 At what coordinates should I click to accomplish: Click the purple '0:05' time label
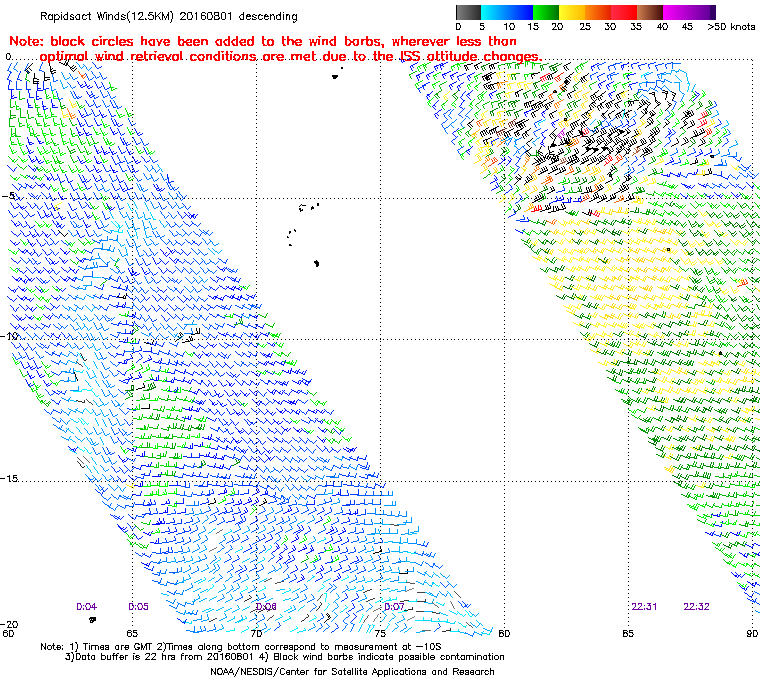(x=138, y=607)
